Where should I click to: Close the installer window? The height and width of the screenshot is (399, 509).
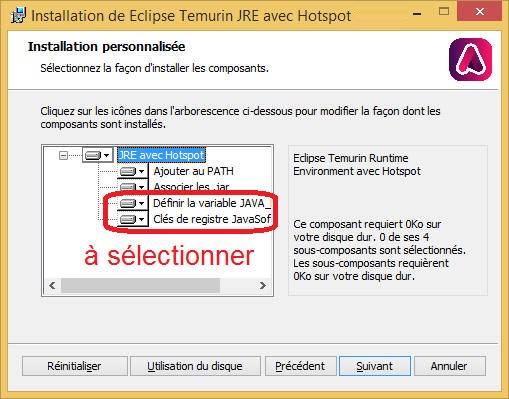(x=480, y=12)
